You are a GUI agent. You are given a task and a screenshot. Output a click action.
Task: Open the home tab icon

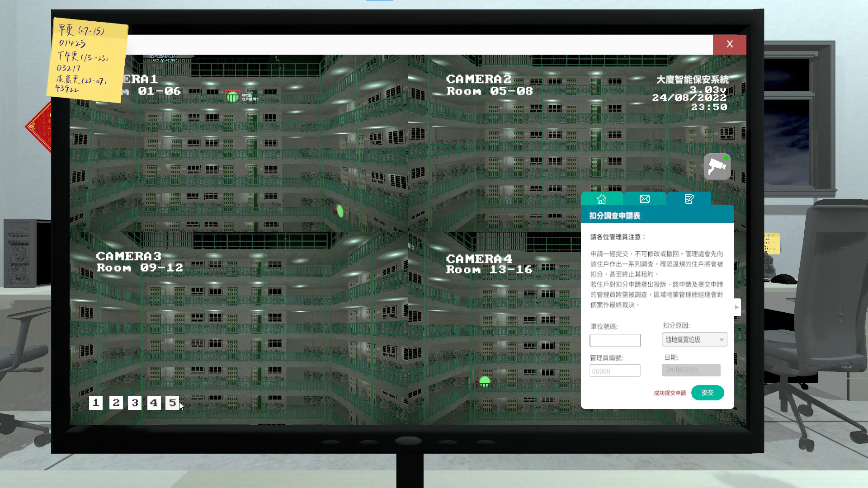click(601, 199)
